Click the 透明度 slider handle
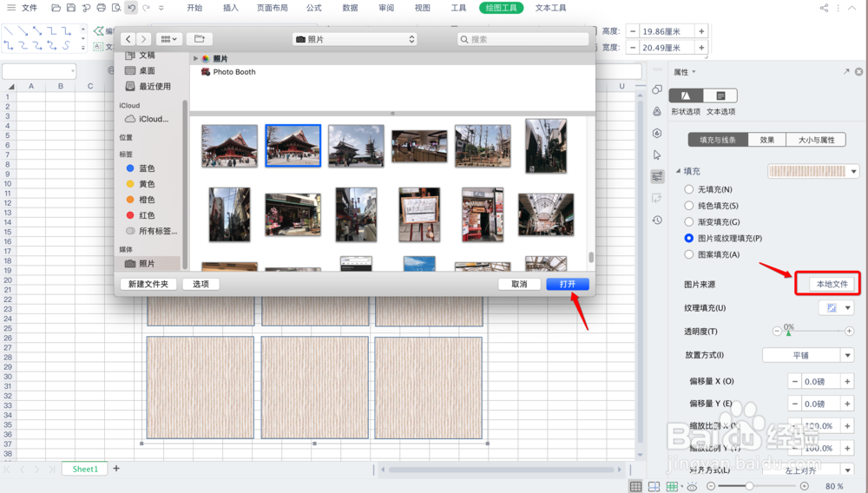The width and height of the screenshot is (868, 493). tap(789, 332)
